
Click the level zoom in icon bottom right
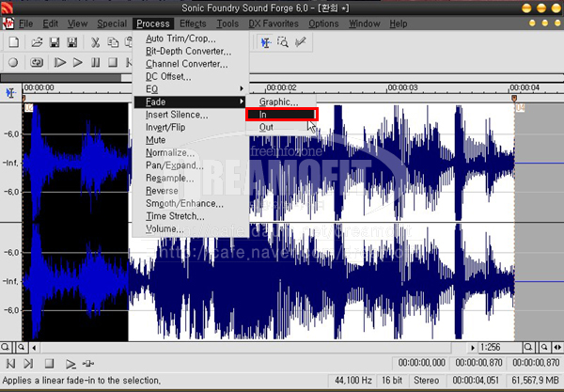coord(544,348)
